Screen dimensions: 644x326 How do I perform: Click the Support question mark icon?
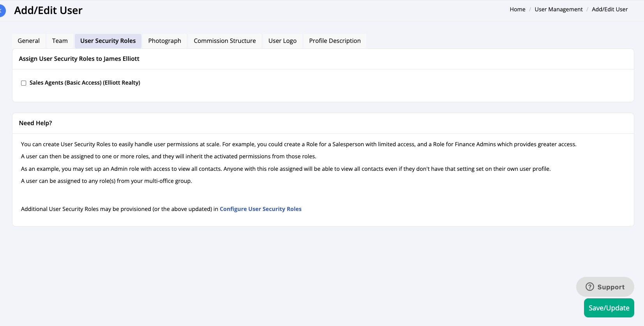(x=590, y=287)
